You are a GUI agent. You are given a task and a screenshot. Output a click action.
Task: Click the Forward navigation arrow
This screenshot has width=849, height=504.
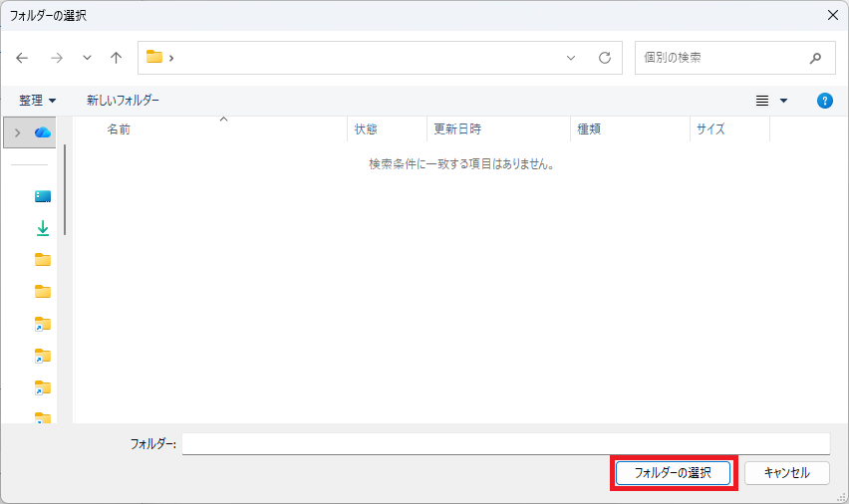tap(57, 58)
